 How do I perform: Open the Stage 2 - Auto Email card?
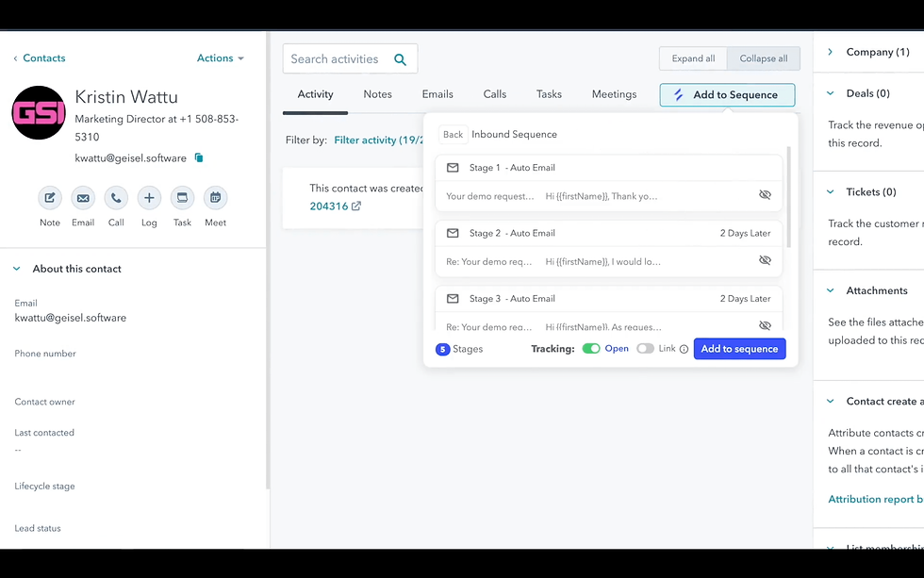click(609, 248)
